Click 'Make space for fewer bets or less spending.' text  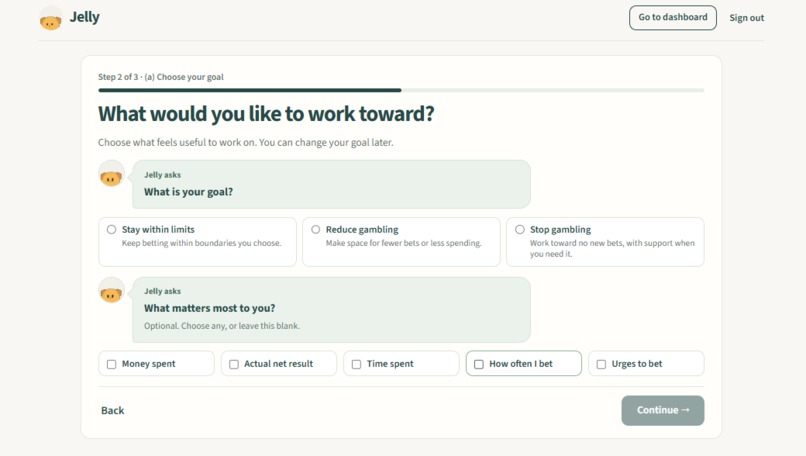404,243
